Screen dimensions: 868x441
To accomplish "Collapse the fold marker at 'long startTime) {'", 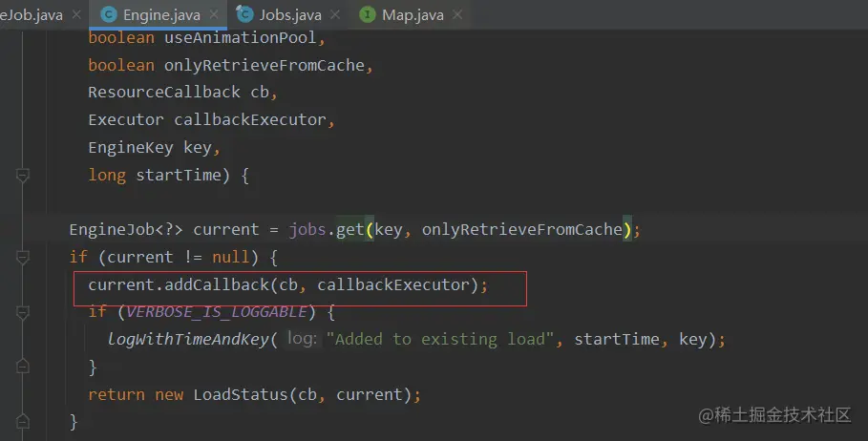I will [x=23, y=176].
